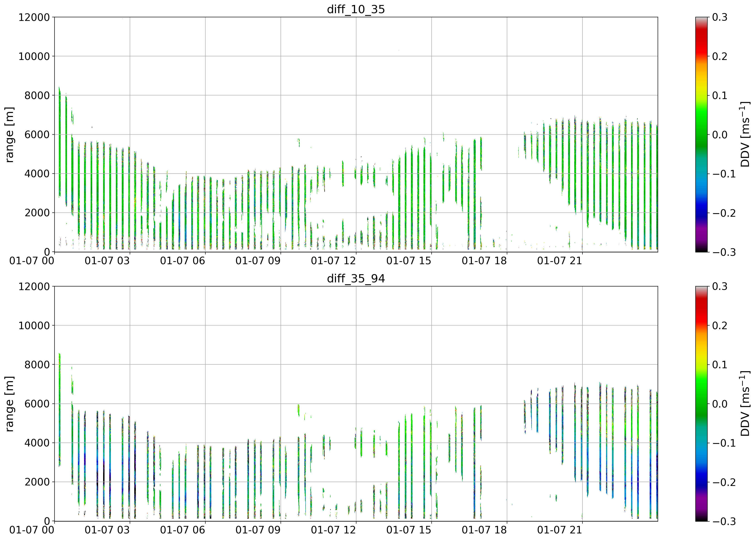Click top plot x-axis label '01-07 18'
756x540 pixels.
[484, 261]
